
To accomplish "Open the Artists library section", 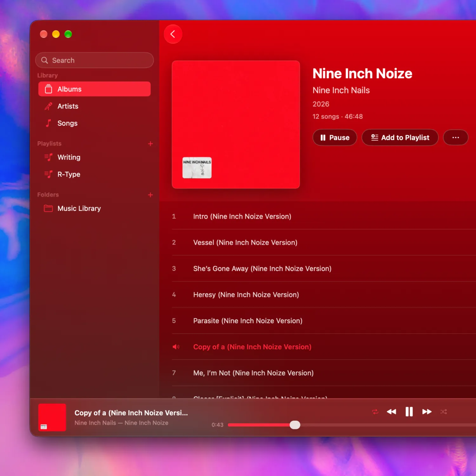I will tap(95, 106).
